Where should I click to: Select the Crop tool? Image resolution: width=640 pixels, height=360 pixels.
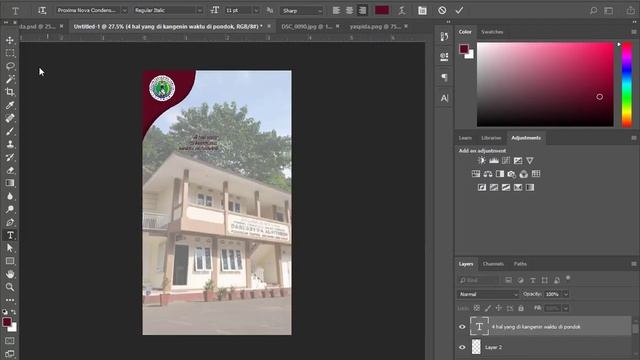10,92
